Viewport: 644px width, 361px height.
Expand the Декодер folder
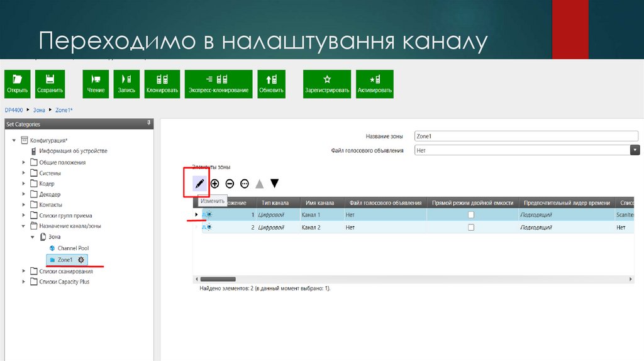(x=23, y=194)
